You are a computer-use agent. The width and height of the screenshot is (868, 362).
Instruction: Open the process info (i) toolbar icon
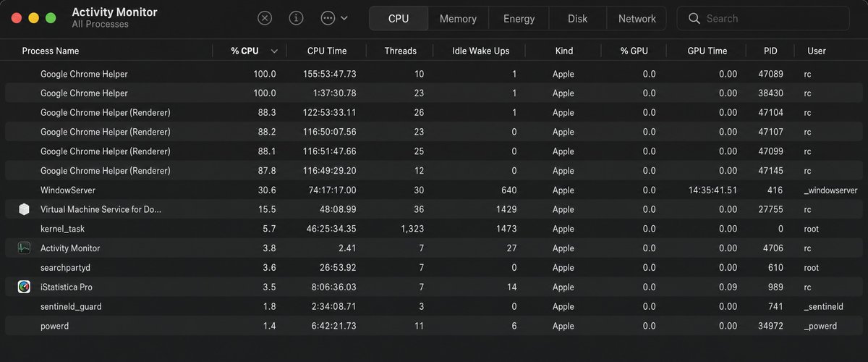296,18
